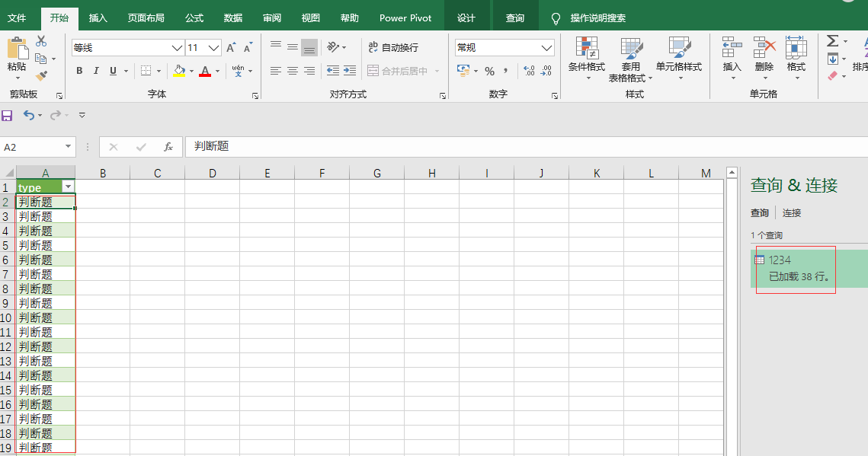868x456 pixels.
Task: Switch to the 插入 ribbon tab
Action: (98, 16)
